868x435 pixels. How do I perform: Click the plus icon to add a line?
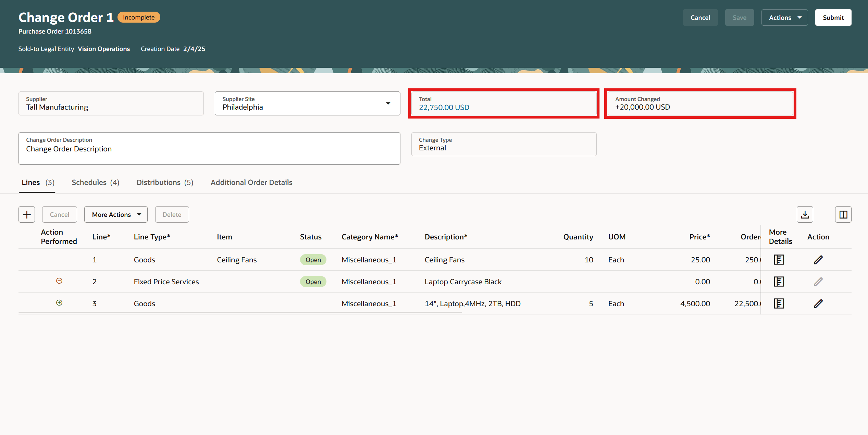27,214
